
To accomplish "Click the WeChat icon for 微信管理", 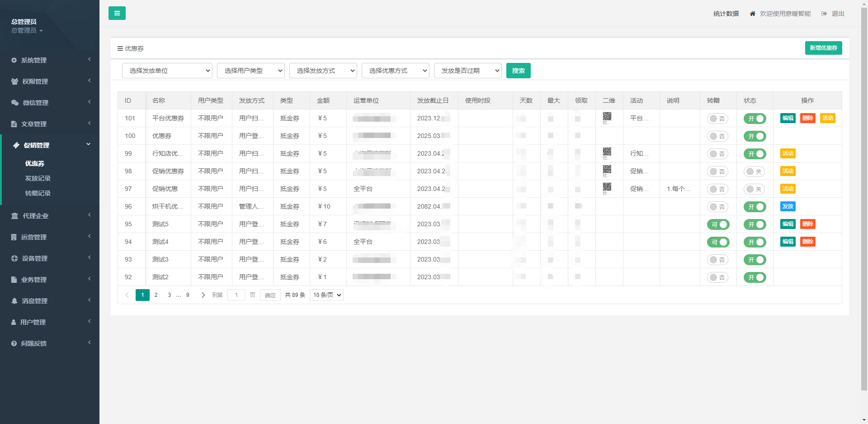I will (14, 103).
